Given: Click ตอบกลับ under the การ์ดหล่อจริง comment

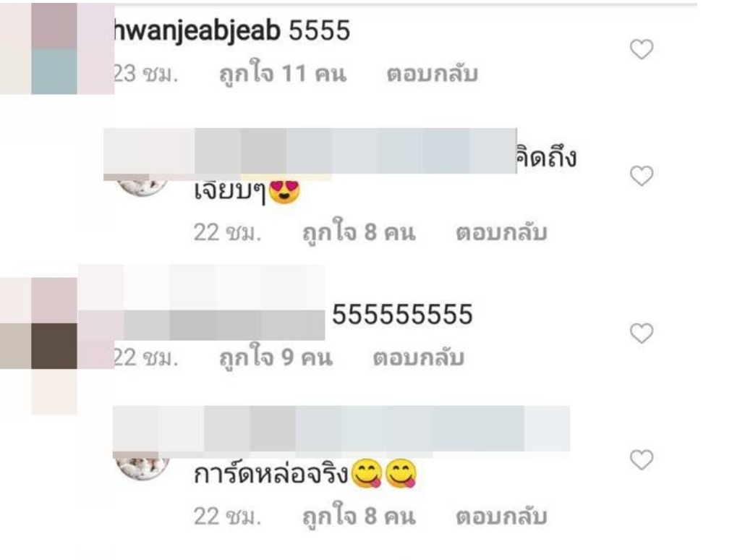Looking at the screenshot, I should [501, 516].
